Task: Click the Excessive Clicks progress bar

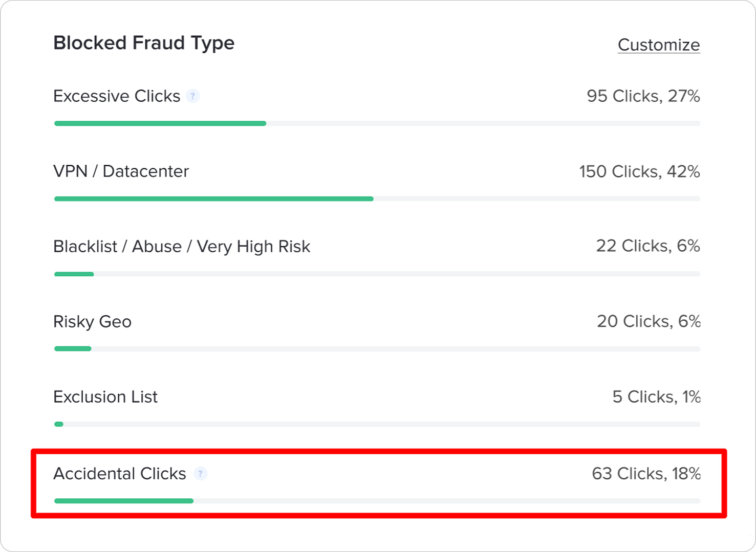Action: pos(377,123)
